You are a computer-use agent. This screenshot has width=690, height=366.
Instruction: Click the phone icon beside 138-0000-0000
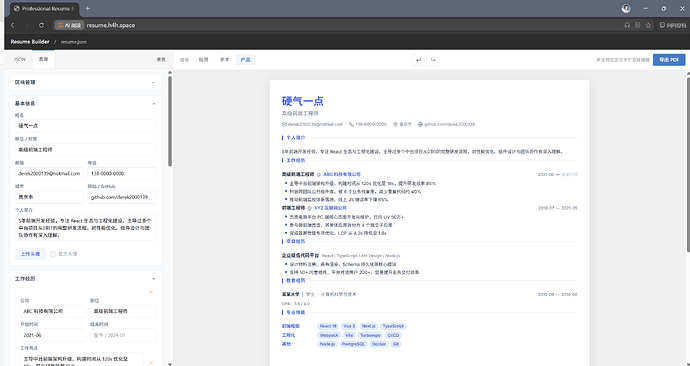tap(351, 124)
